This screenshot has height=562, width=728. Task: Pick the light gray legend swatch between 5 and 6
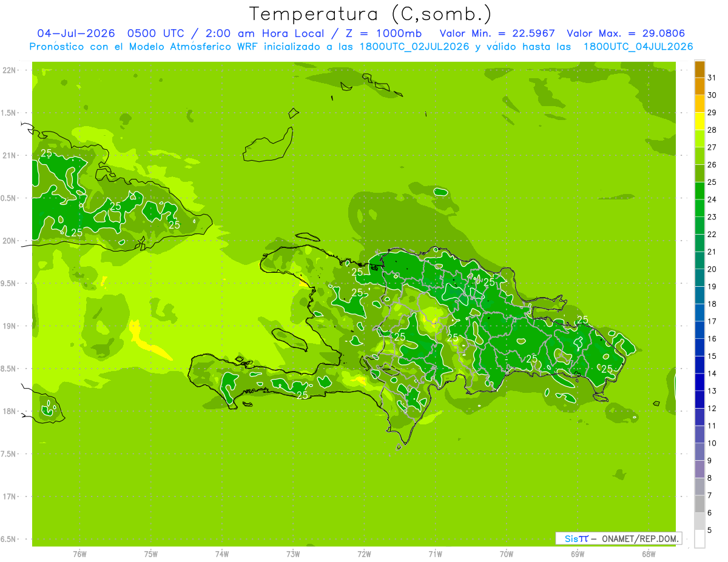700,521
